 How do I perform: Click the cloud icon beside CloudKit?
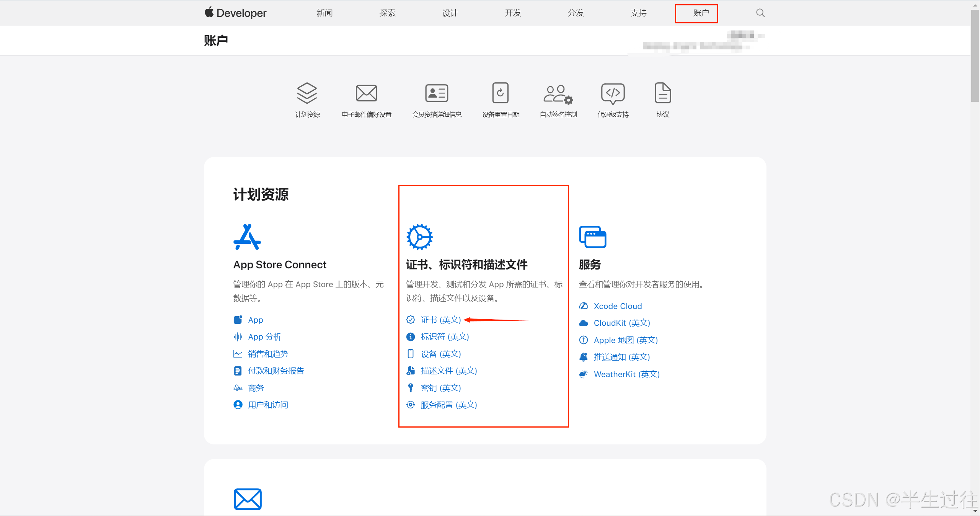pyautogui.click(x=584, y=323)
